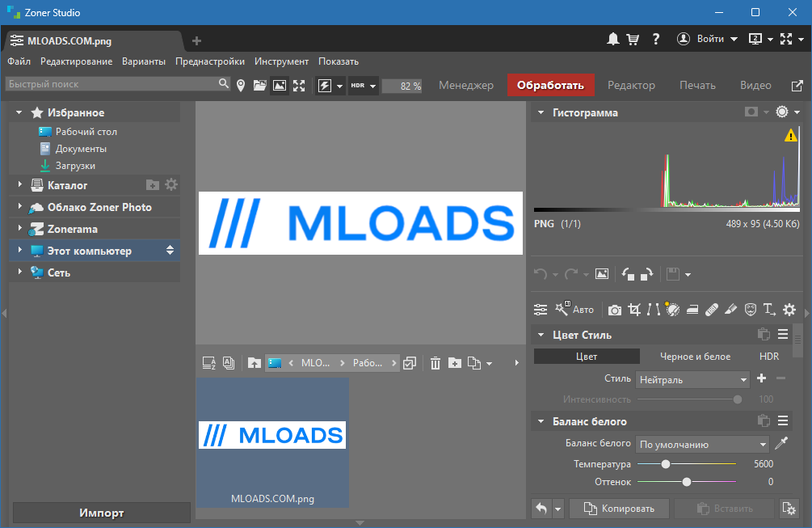Screen dimensions: 812x528
Task: Open the external window icon
Action: [797, 86]
